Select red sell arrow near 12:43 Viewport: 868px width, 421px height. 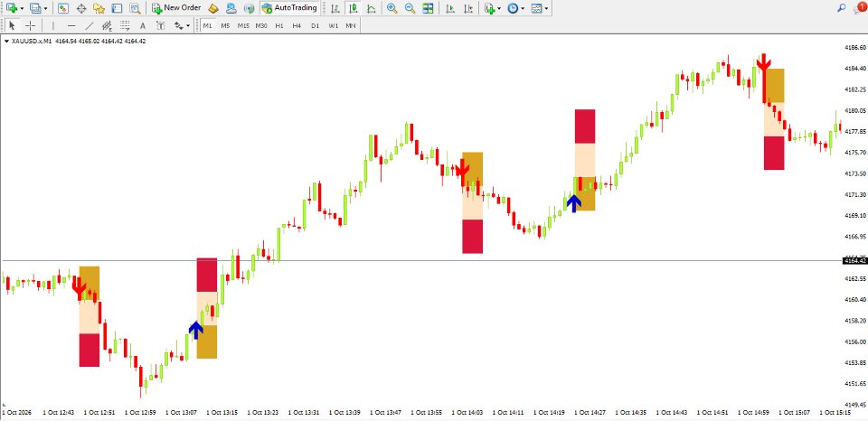80,286
